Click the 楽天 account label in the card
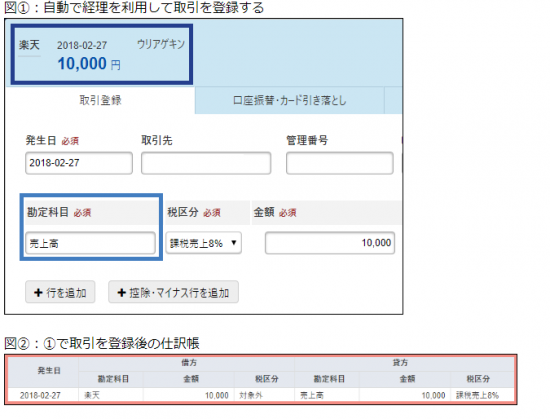This screenshot has height=419, width=550. [x=29, y=45]
